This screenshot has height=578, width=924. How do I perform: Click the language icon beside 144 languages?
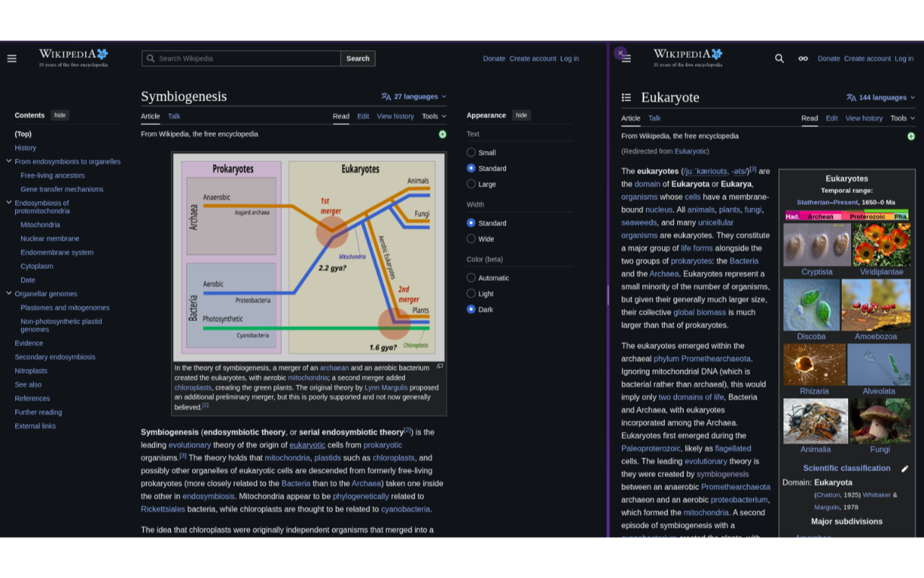pyautogui.click(x=851, y=98)
